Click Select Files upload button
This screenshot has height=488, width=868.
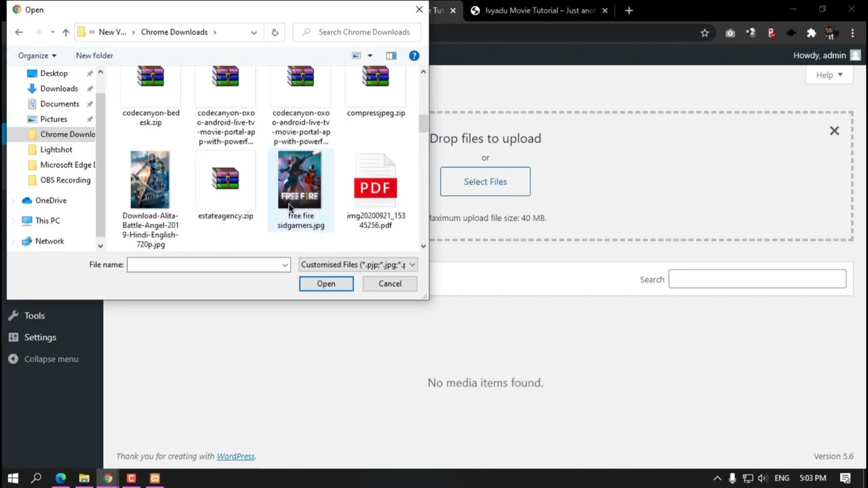coord(486,182)
